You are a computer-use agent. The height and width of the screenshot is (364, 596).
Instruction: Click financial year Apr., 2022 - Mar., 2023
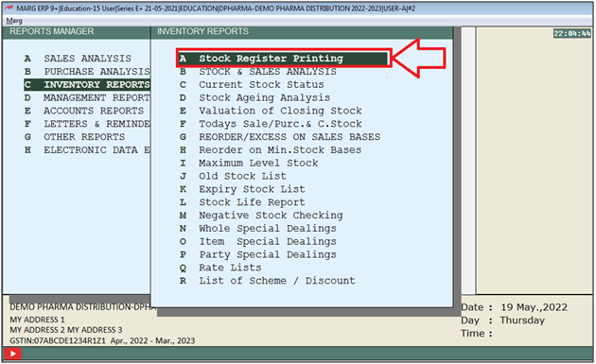click(x=153, y=340)
